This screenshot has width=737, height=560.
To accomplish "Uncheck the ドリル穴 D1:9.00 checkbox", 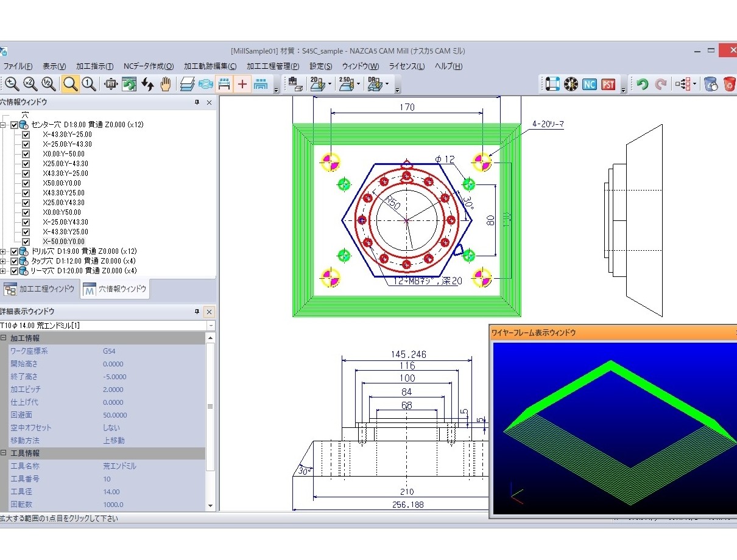I will (15, 251).
